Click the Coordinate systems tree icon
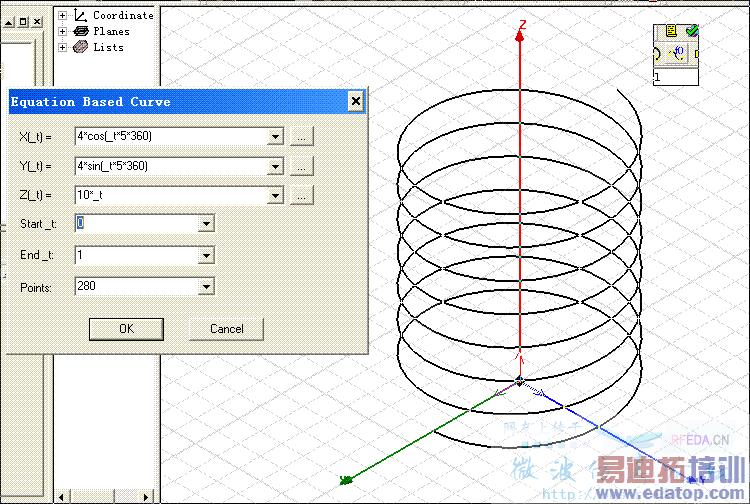Screen dimensions: 750x504 pos(81,15)
